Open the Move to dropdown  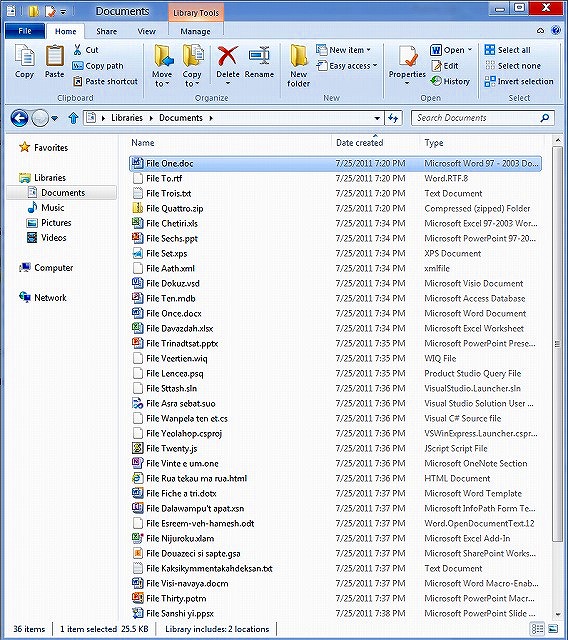point(162,84)
